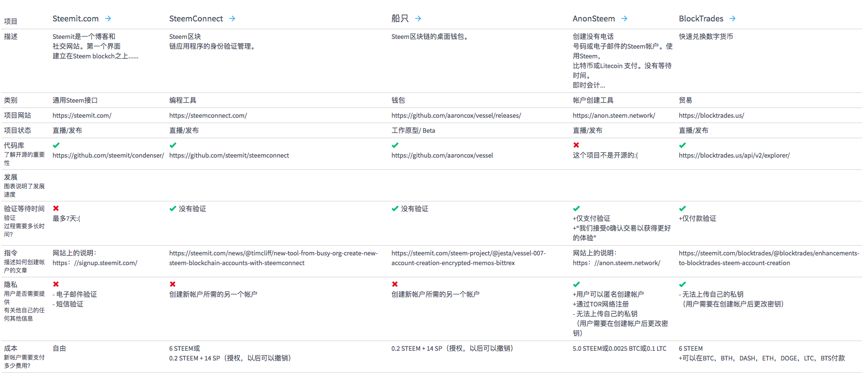Open the https://anon.steem.network/ project website link
Image resolution: width=868 pixels, height=378 pixels.
(x=614, y=115)
